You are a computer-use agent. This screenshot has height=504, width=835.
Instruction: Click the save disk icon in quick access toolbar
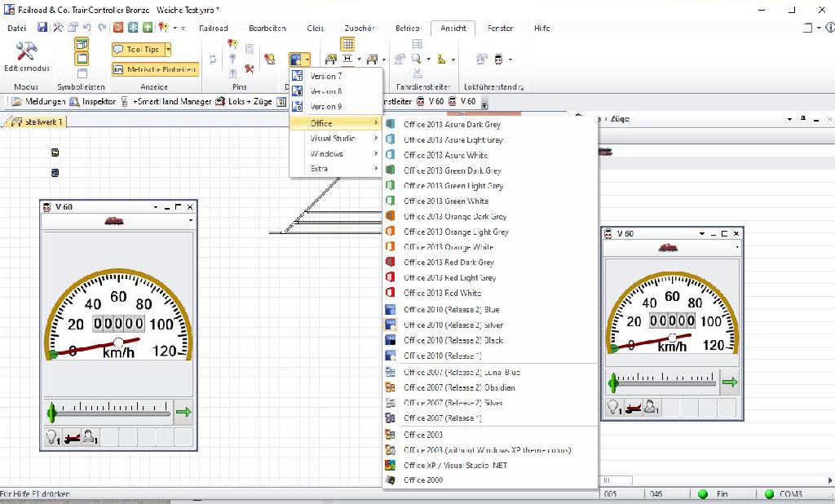coord(42,28)
